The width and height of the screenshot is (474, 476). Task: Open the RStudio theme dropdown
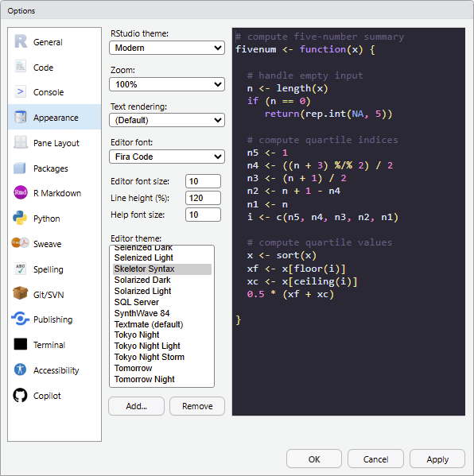(167, 48)
